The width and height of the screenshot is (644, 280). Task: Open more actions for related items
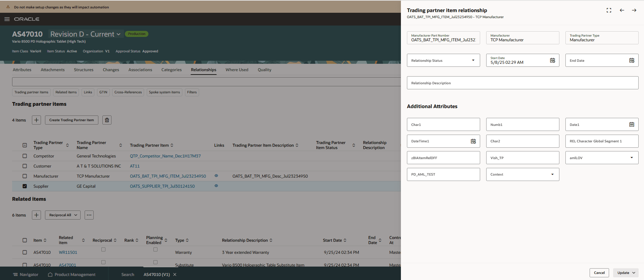click(x=89, y=215)
